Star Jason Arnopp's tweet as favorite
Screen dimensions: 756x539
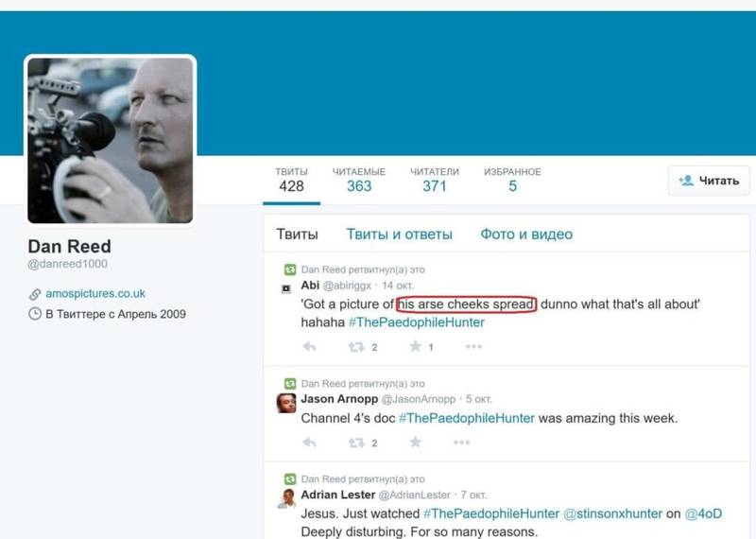tap(415, 442)
